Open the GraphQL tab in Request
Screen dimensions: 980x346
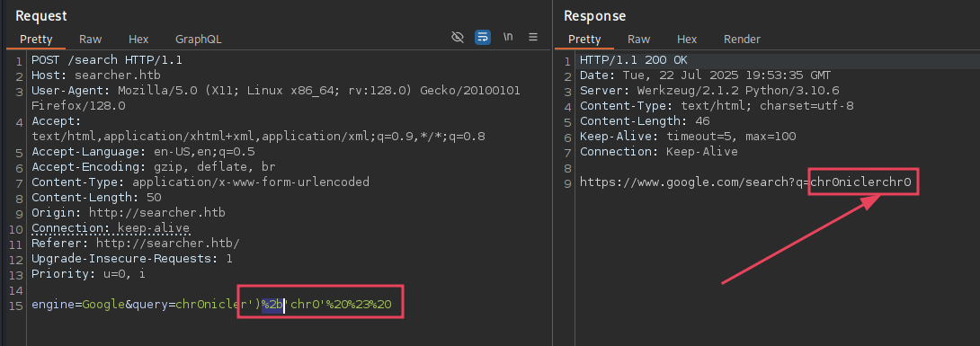tap(198, 40)
